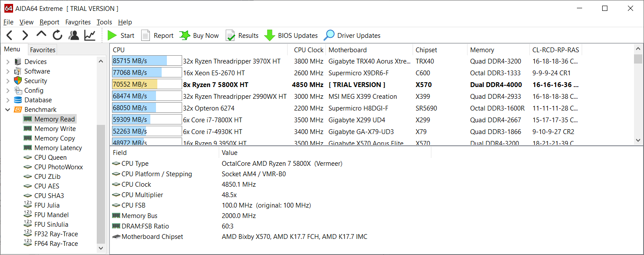Image resolution: width=644 pixels, height=255 pixels.
Task: Sort by Motherboard column header
Action: (x=369, y=50)
